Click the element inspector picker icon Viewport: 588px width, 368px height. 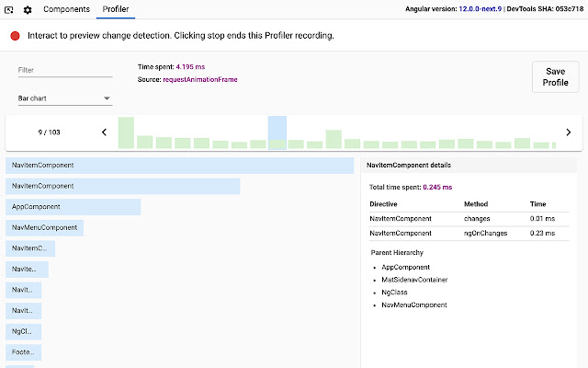click(9, 9)
